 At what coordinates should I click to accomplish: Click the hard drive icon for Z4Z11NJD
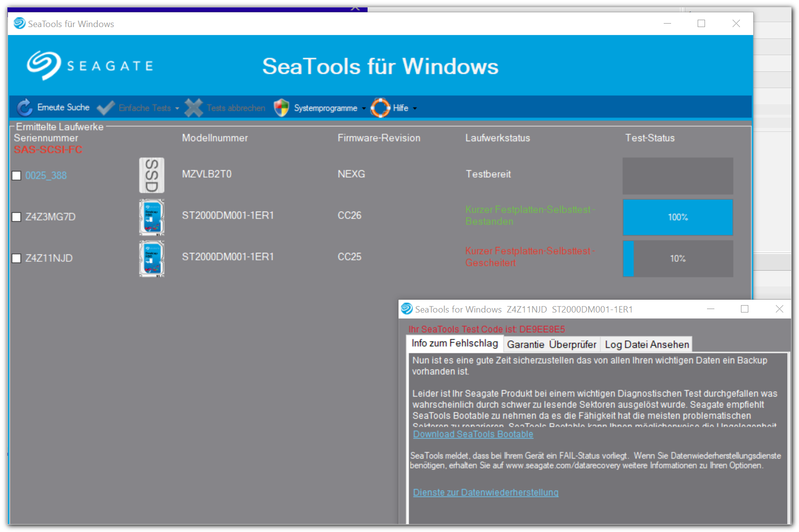(x=152, y=258)
